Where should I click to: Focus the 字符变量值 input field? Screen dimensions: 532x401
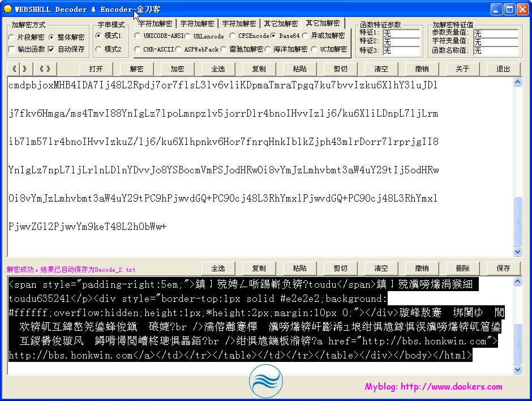(496, 42)
